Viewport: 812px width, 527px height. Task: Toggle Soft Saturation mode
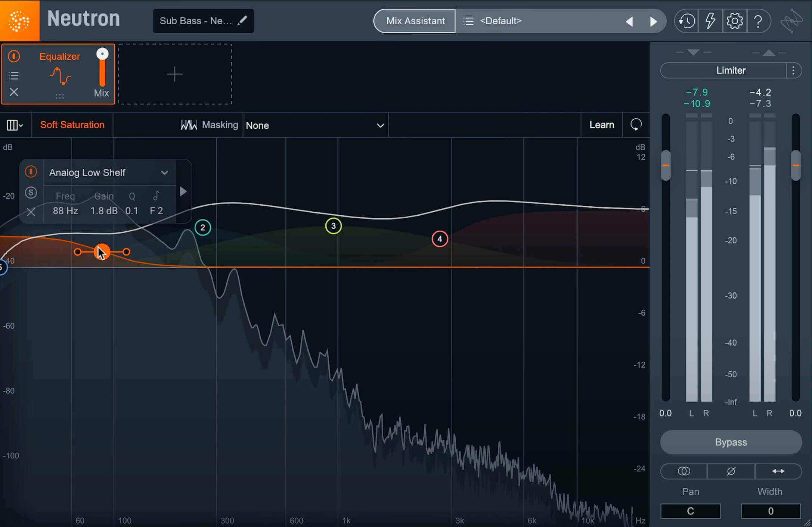click(x=72, y=125)
